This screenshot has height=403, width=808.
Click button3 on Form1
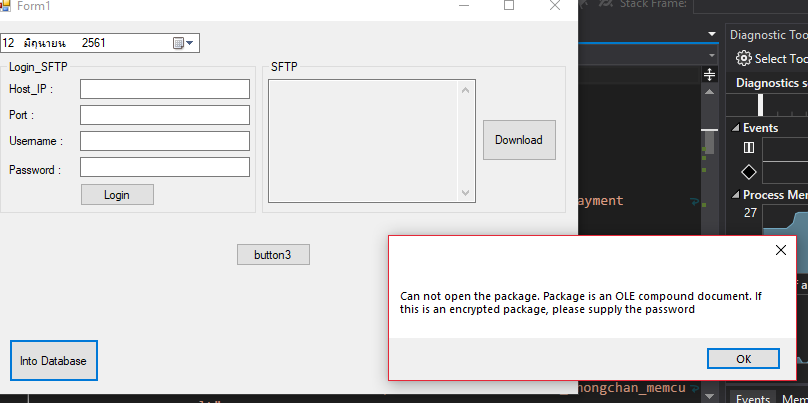pyautogui.click(x=273, y=255)
